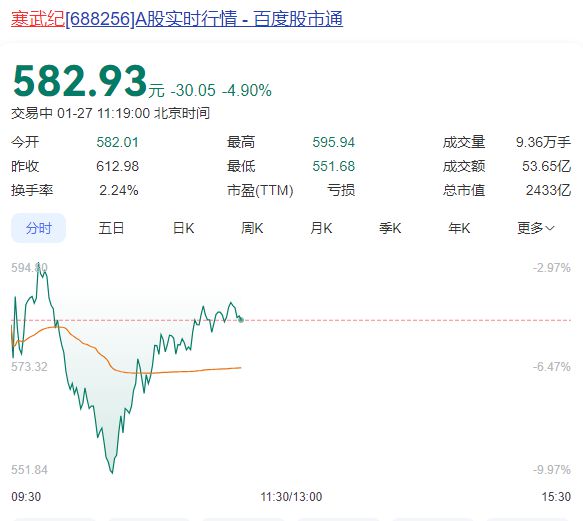This screenshot has width=583, height=521.
Task: Click the 09:30 time axis label
Action: (26, 496)
